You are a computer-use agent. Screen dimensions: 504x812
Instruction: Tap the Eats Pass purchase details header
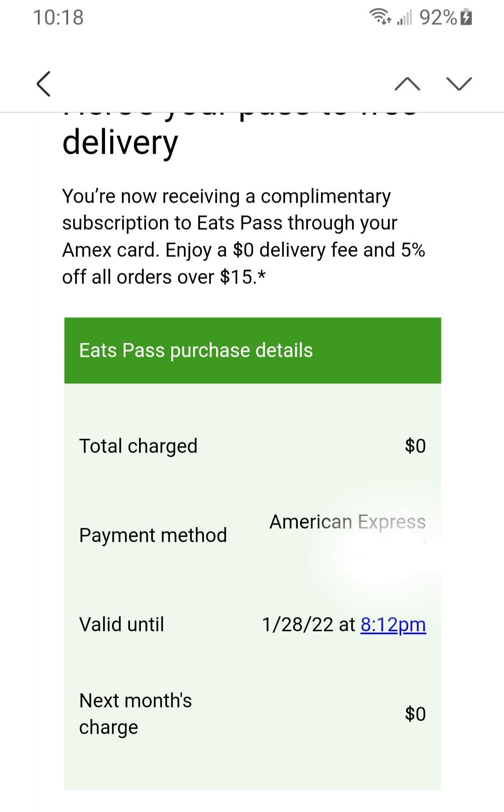252,350
